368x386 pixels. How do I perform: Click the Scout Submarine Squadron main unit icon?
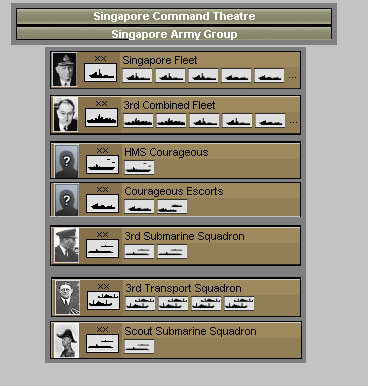102,343
